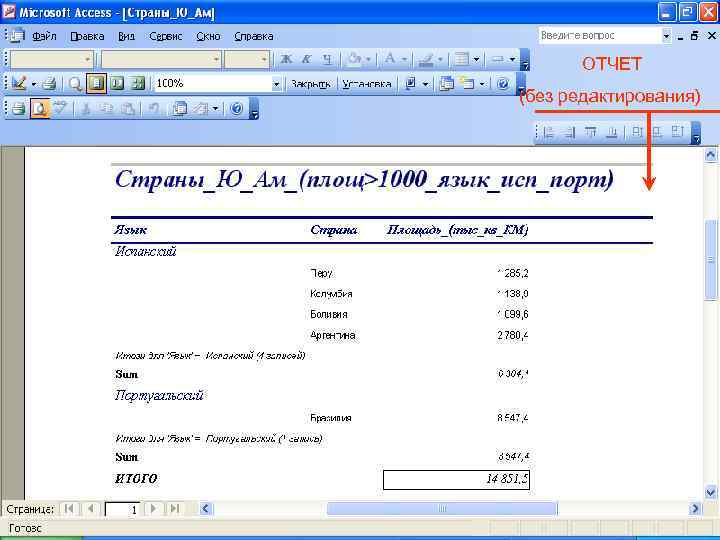Click the horizontal scrollbar left arrow
Viewport: 720px width, 540px height.
(205, 508)
